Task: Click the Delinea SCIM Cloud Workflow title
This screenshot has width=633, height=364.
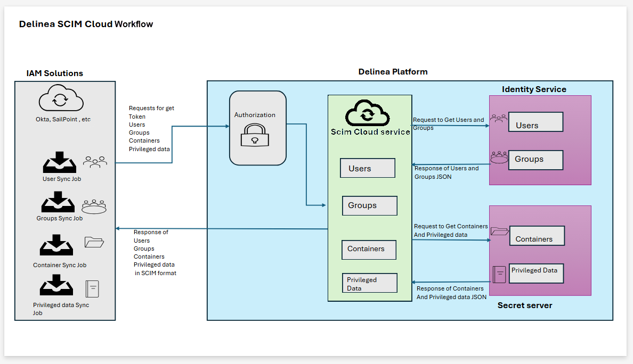Action: (86, 24)
